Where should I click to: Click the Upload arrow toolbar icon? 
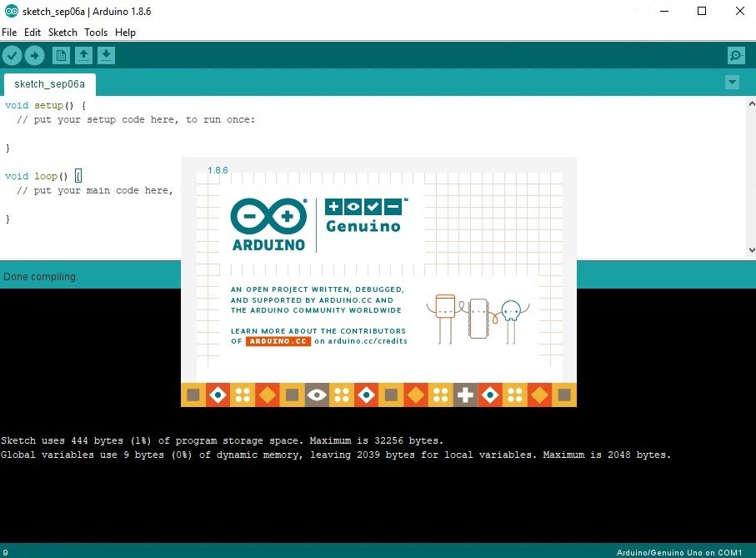pos(34,55)
